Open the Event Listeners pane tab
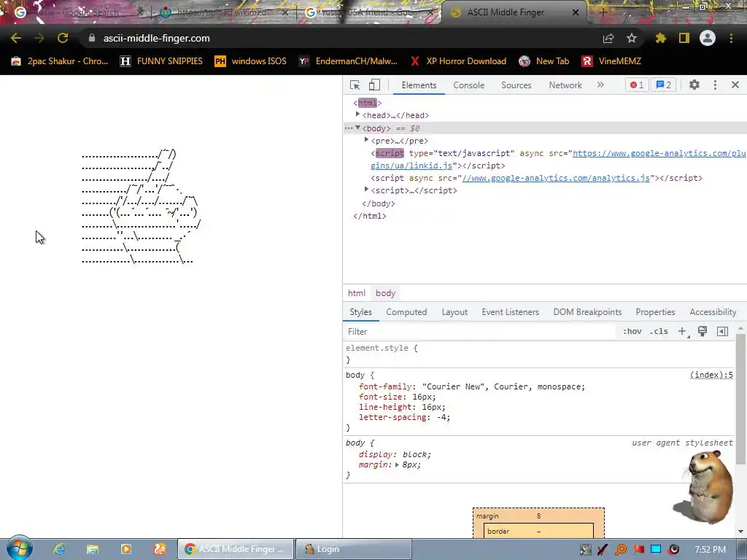747x560 pixels. pyautogui.click(x=510, y=312)
